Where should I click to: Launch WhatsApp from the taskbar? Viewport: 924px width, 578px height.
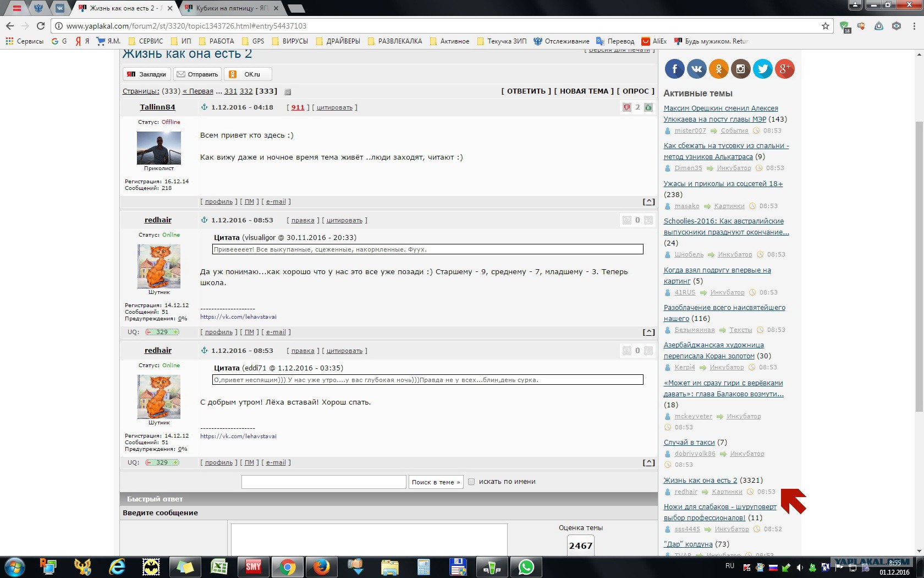(x=526, y=566)
